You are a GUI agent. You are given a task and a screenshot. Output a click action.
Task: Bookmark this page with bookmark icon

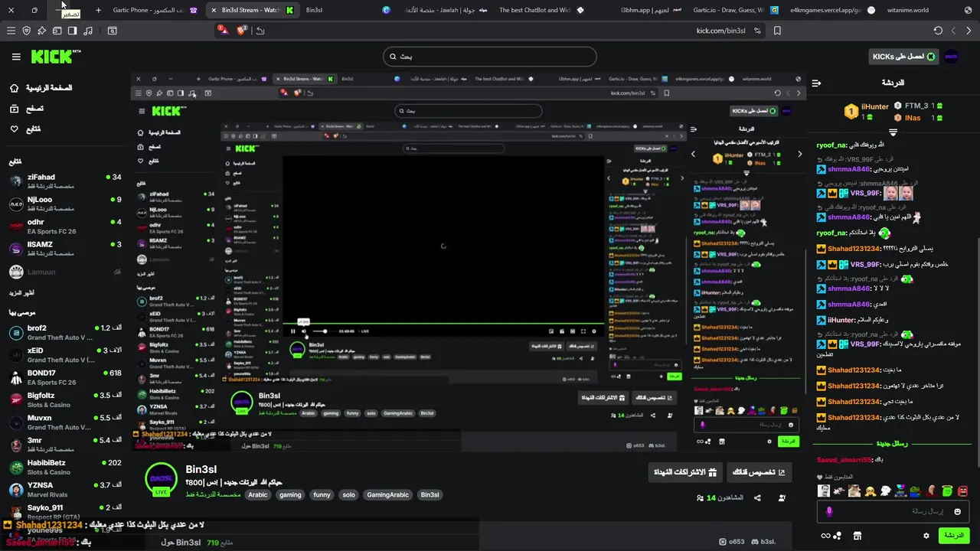click(x=777, y=31)
